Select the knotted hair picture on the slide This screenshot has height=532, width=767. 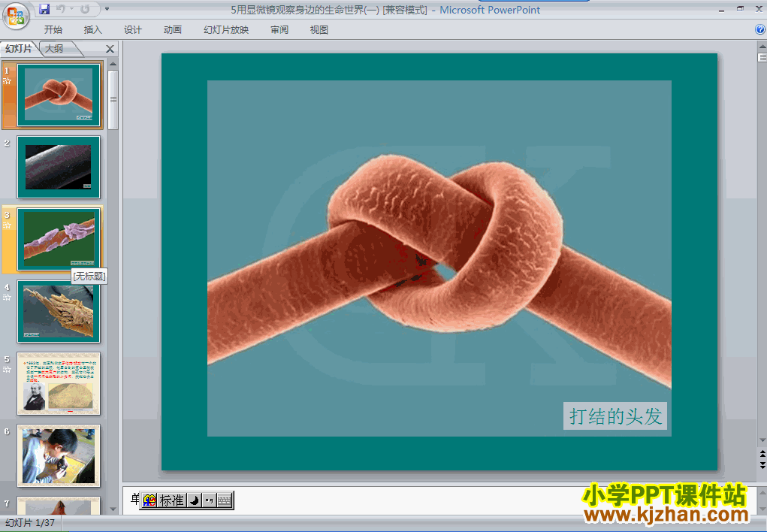point(439,258)
